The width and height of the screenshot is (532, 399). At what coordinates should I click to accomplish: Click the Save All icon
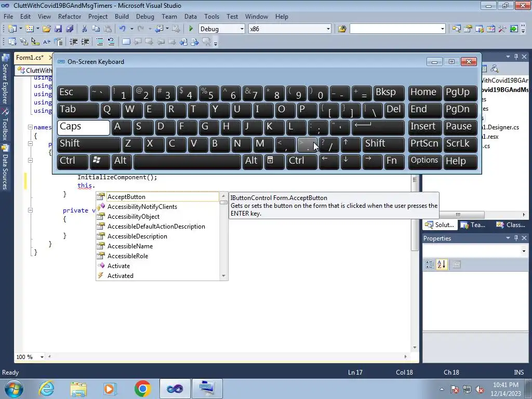coord(70,29)
